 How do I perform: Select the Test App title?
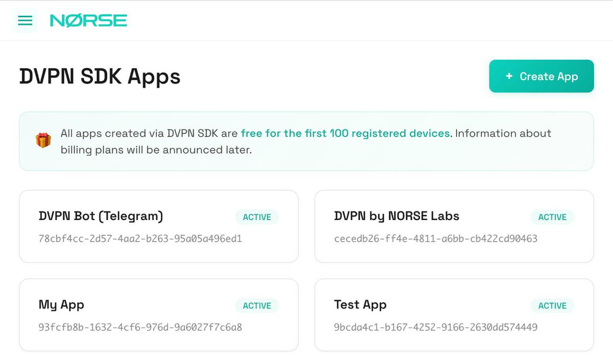pyautogui.click(x=360, y=305)
